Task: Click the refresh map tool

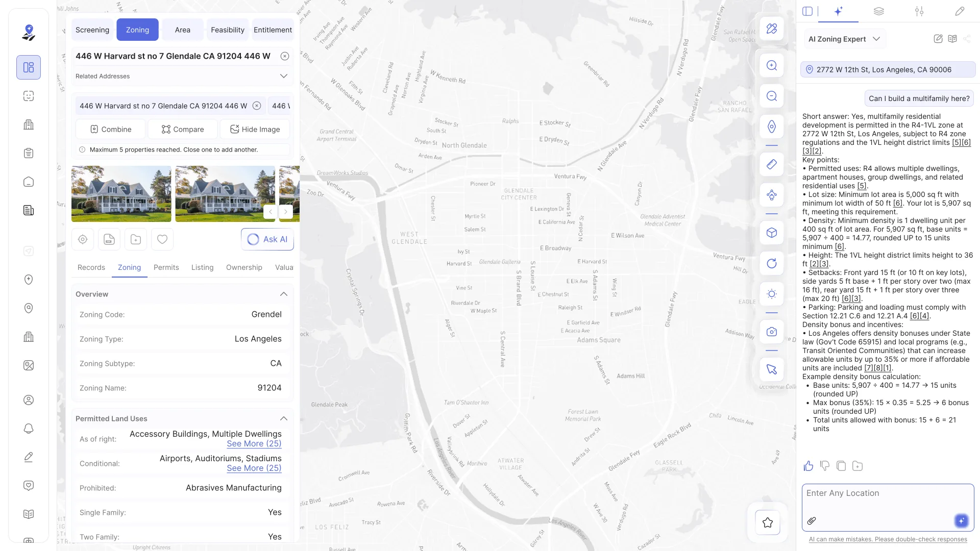Action: [x=772, y=263]
